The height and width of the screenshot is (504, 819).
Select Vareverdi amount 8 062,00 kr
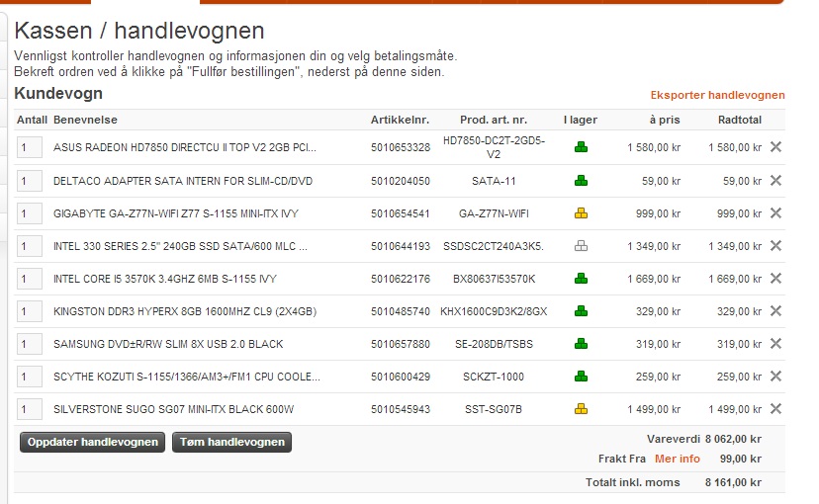(733, 439)
